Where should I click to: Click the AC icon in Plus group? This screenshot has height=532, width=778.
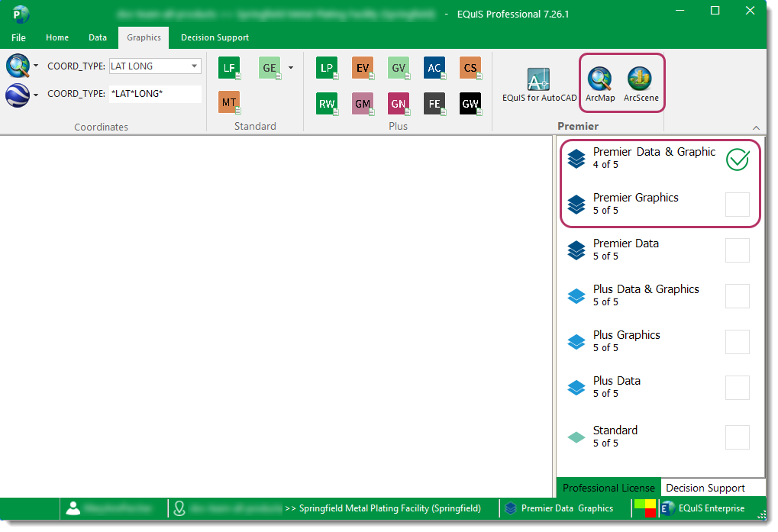pyautogui.click(x=434, y=68)
